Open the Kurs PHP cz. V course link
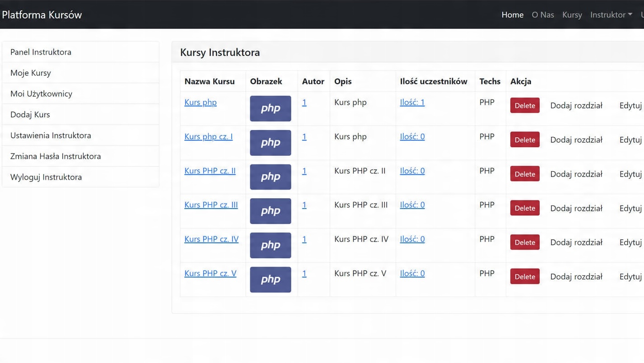 pyautogui.click(x=210, y=273)
